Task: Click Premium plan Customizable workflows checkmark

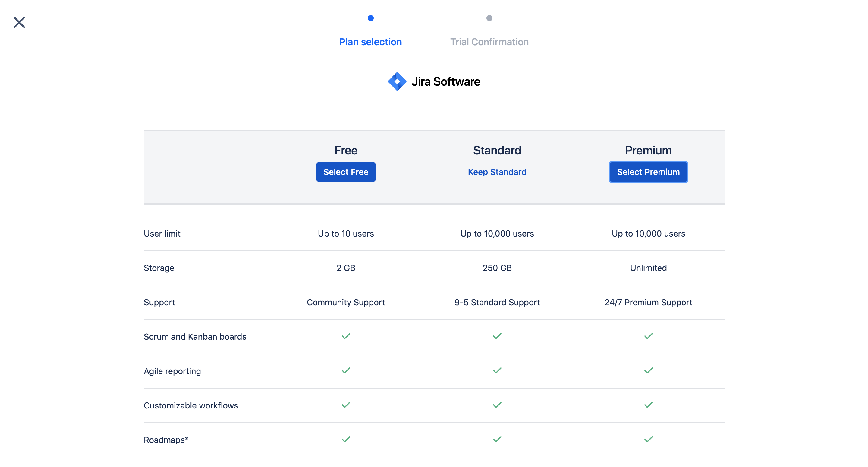Action: (x=648, y=405)
